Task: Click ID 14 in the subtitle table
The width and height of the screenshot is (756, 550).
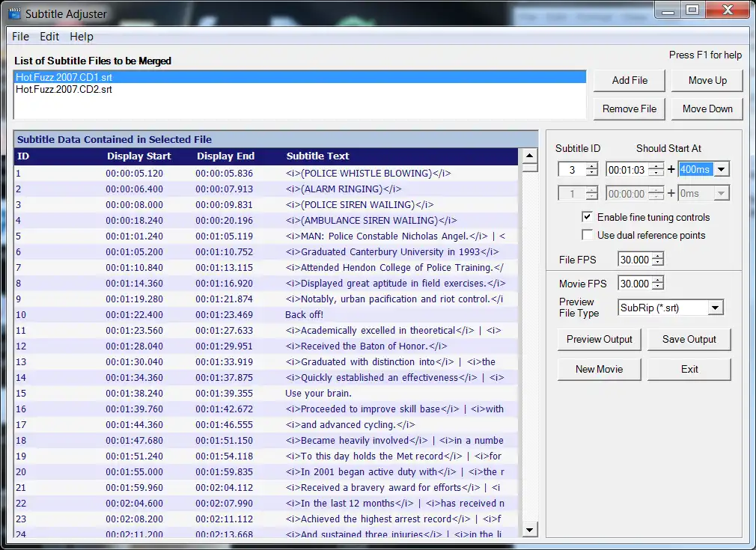Action: (21, 377)
